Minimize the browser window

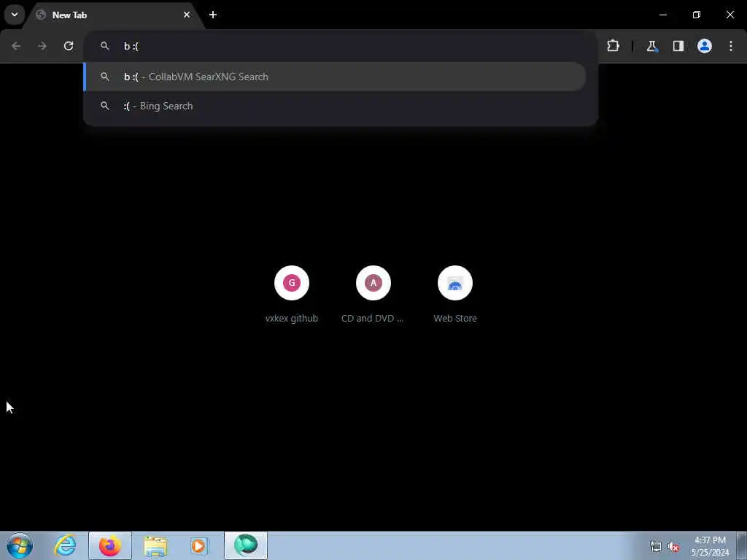(x=662, y=15)
